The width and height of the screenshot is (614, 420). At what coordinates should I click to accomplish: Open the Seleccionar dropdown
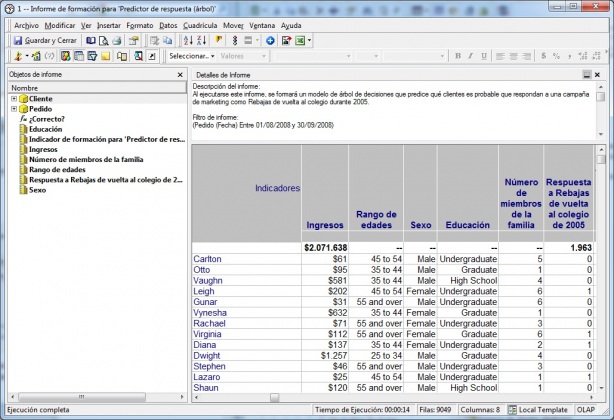click(189, 56)
